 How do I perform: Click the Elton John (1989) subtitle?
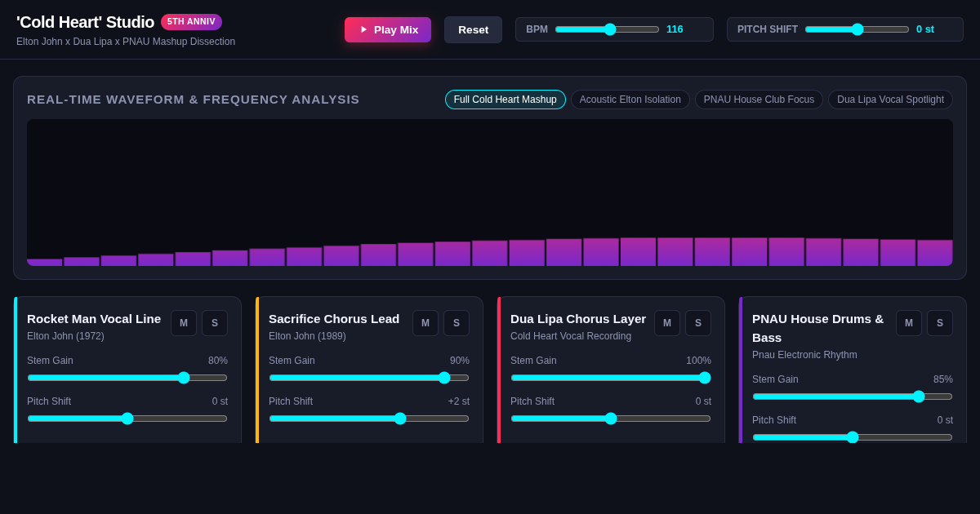307,336
